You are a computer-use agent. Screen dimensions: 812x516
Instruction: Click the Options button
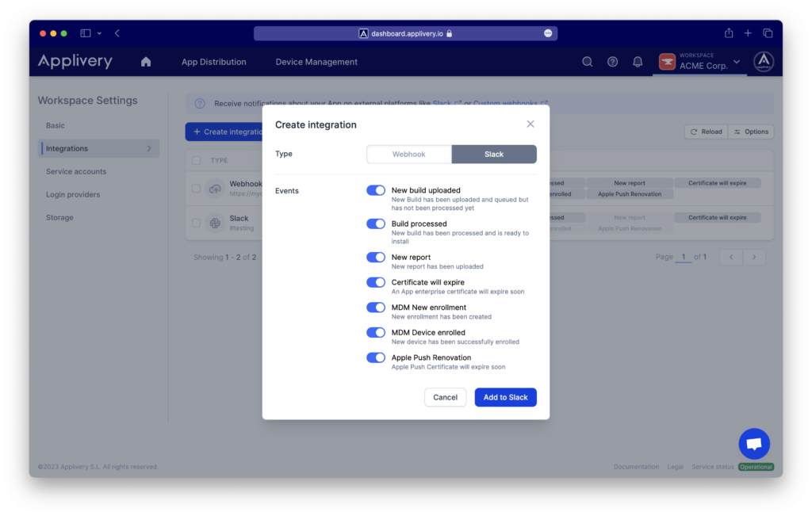tap(751, 132)
